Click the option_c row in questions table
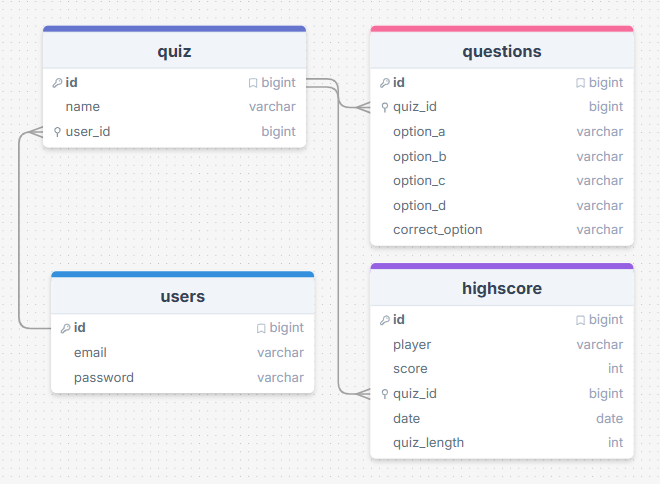 pyautogui.click(x=502, y=181)
